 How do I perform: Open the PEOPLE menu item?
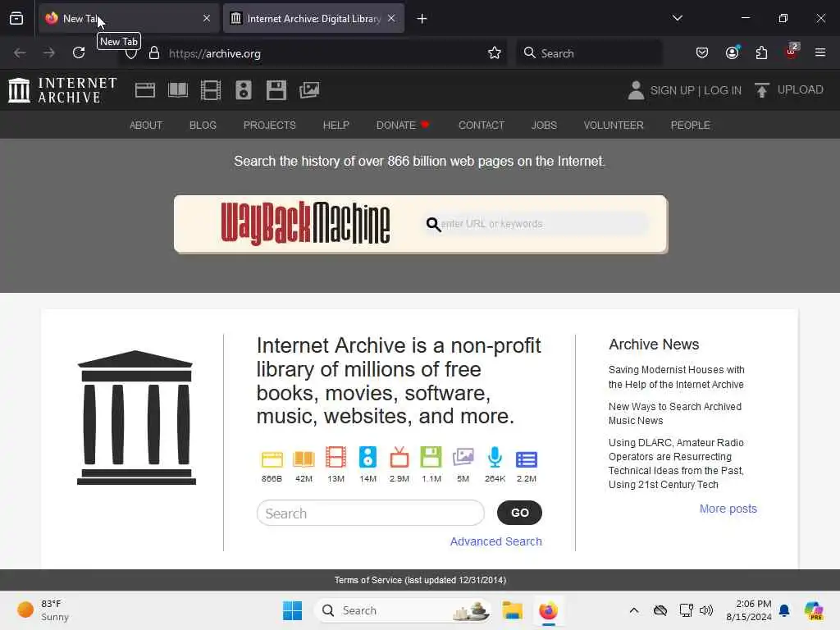tap(691, 126)
